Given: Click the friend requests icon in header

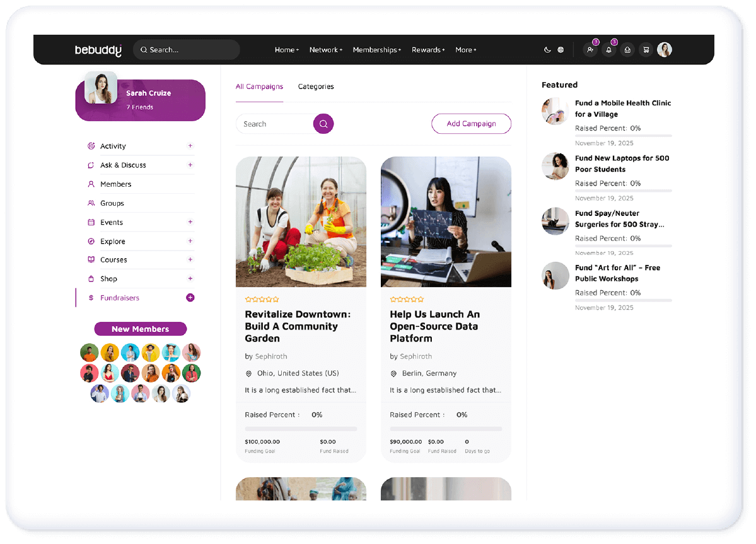Looking at the screenshot, I should pyautogui.click(x=590, y=50).
